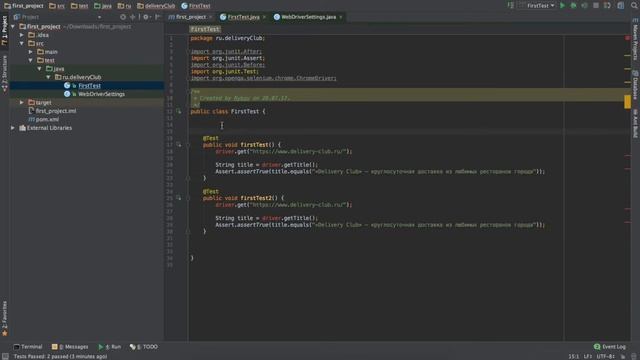This screenshot has width=640, height=360.
Task: Run with coverage from the top toolbar
Action: [584, 6]
